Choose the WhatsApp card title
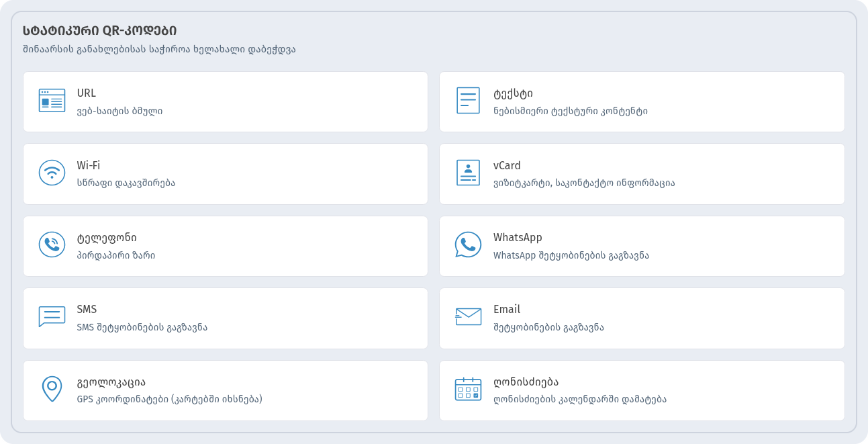This screenshot has height=444, width=868. (518, 237)
